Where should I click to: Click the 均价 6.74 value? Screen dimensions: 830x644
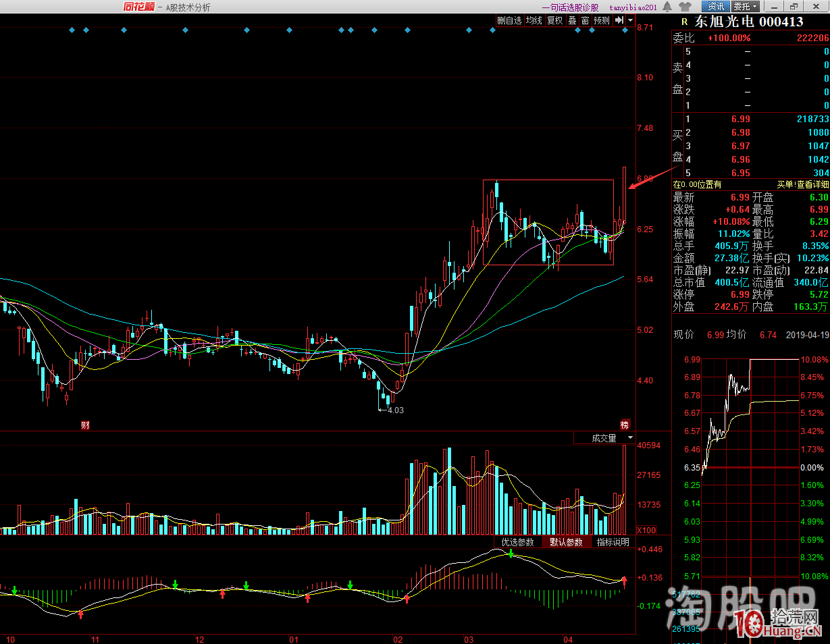click(769, 335)
